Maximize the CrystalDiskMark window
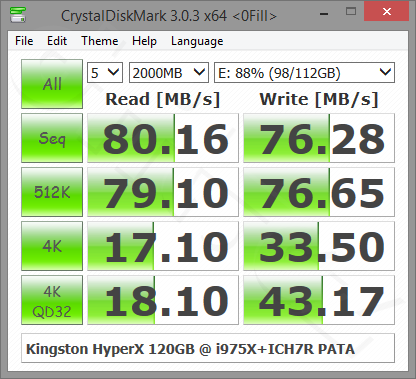The image size is (416, 379). point(351,12)
